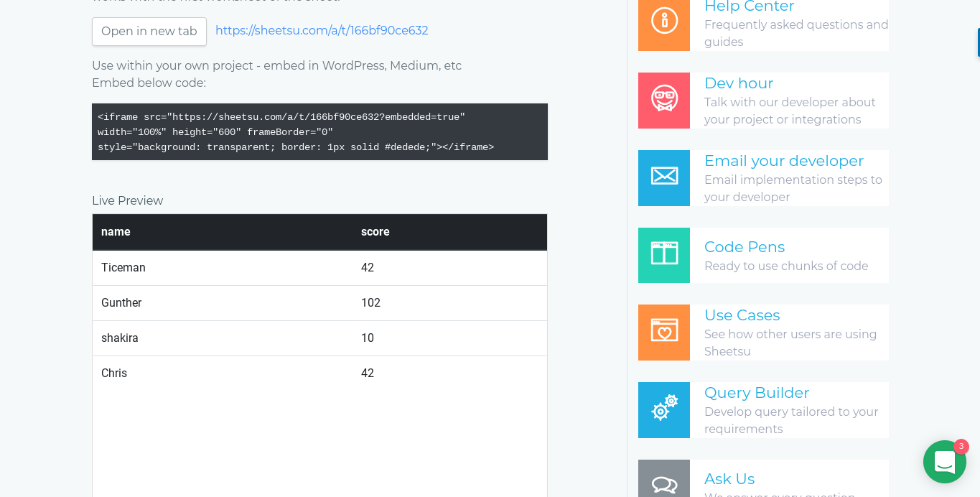
Task: Click the score 102 cell
Action: pyautogui.click(x=449, y=303)
